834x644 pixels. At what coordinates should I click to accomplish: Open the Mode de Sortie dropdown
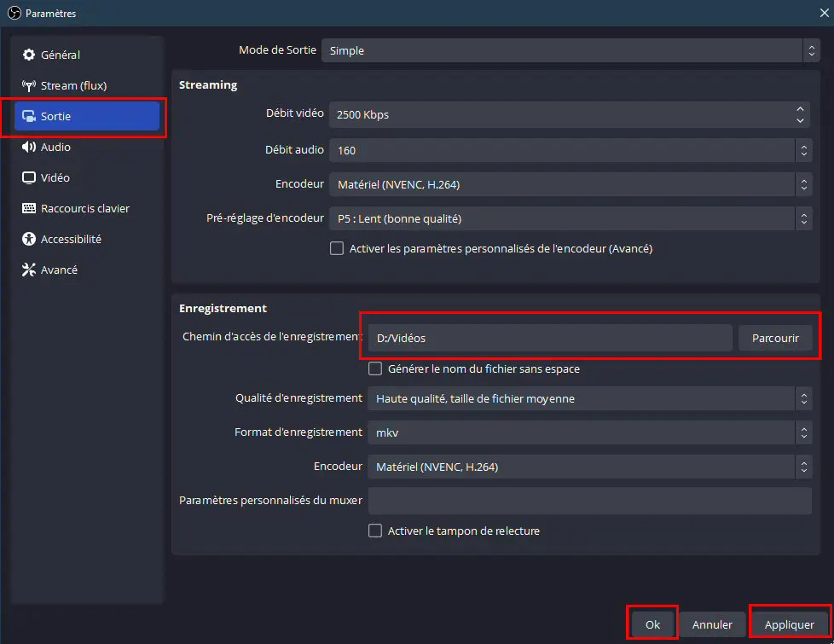tap(570, 50)
